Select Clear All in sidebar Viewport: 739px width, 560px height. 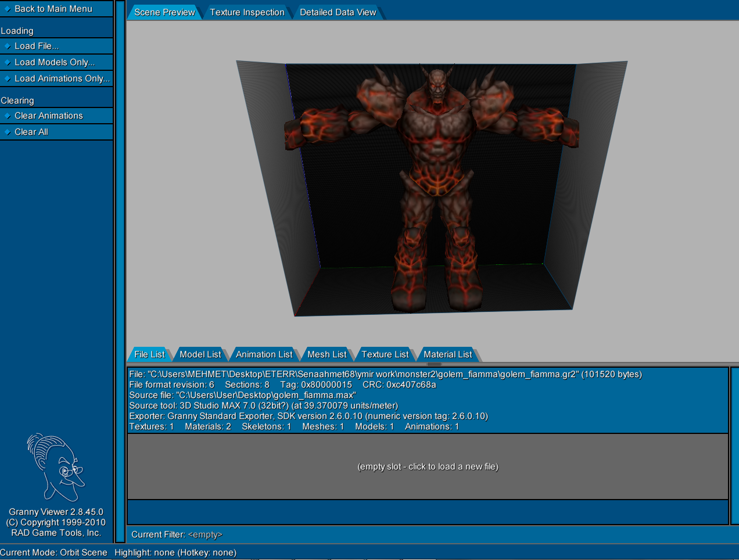(x=56, y=132)
